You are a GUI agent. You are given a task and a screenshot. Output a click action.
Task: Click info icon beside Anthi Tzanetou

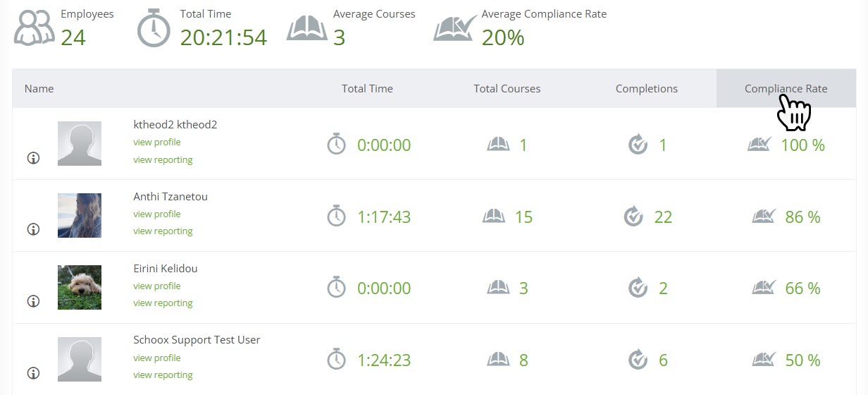click(x=33, y=229)
